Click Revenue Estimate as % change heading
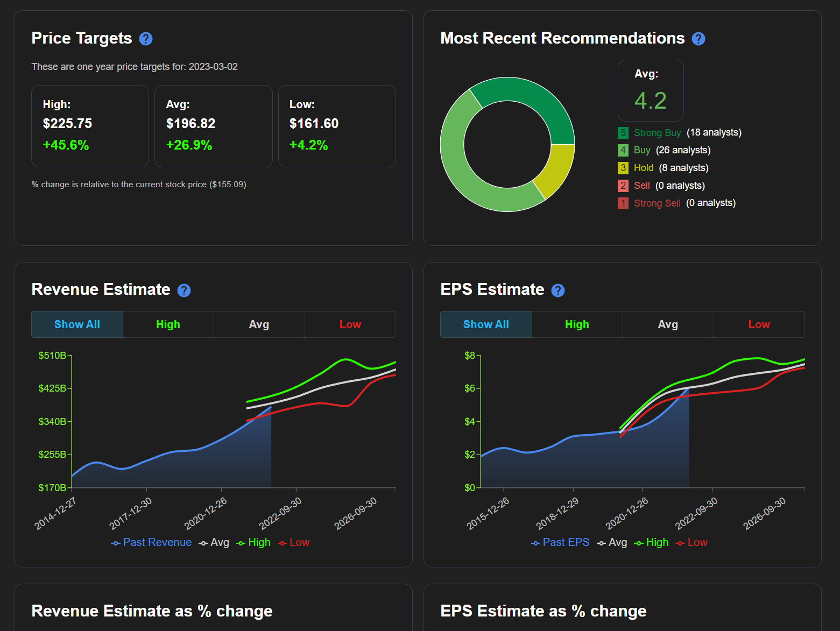The height and width of the screenshot is (631, 840). tap(152, 611)
